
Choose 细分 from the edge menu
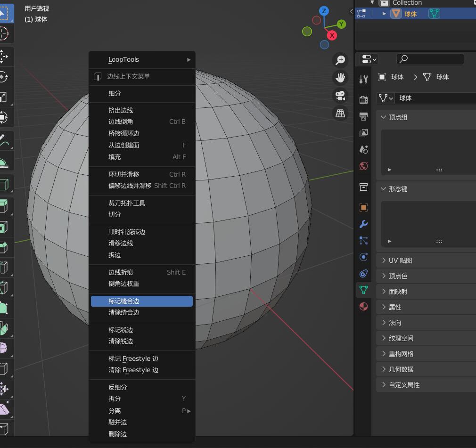115,93
